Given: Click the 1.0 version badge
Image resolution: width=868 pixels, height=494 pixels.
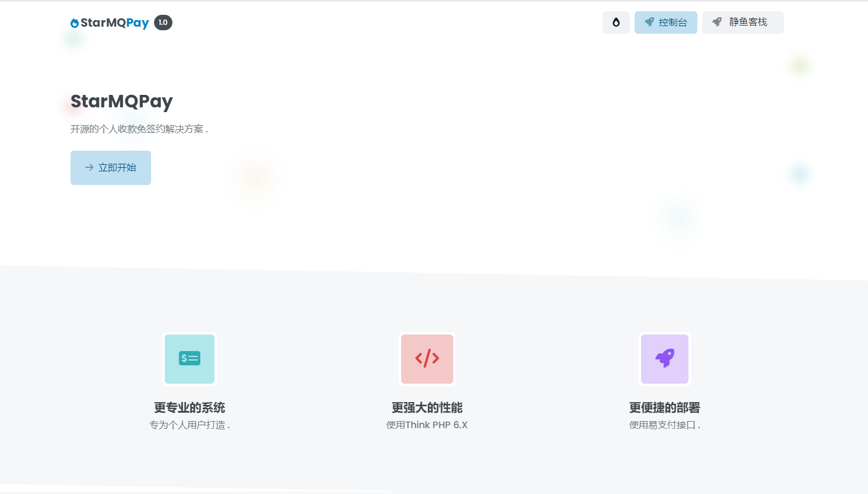Looking at the screenshot, I should pyautogui.click(x=163, y=23).
